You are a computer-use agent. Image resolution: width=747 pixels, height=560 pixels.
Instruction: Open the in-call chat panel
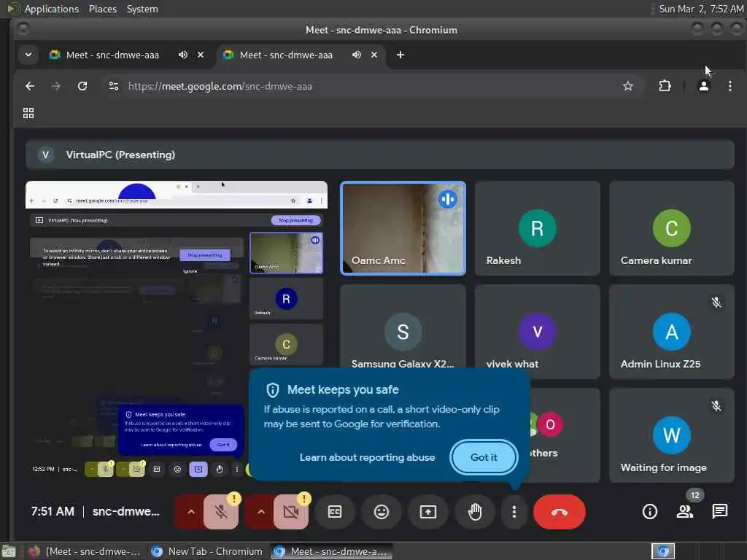point(720,512)
